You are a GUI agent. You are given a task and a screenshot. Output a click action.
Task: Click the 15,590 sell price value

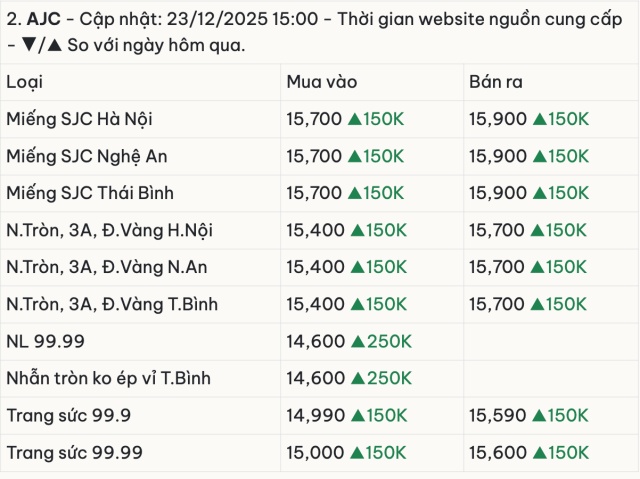pos(497,416)
